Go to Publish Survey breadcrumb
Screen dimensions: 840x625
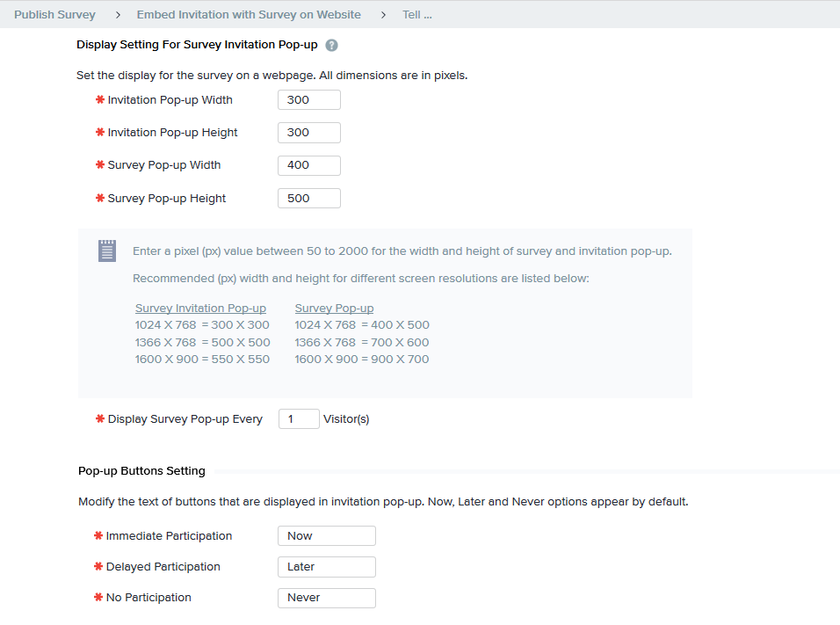54,15
